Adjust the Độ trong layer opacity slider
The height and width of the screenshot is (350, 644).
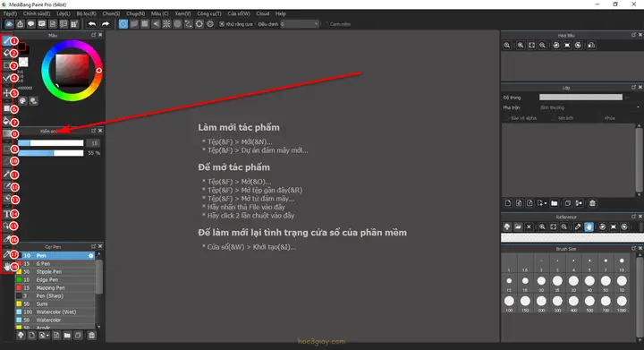pyautogui.click(x=580, y=98)
